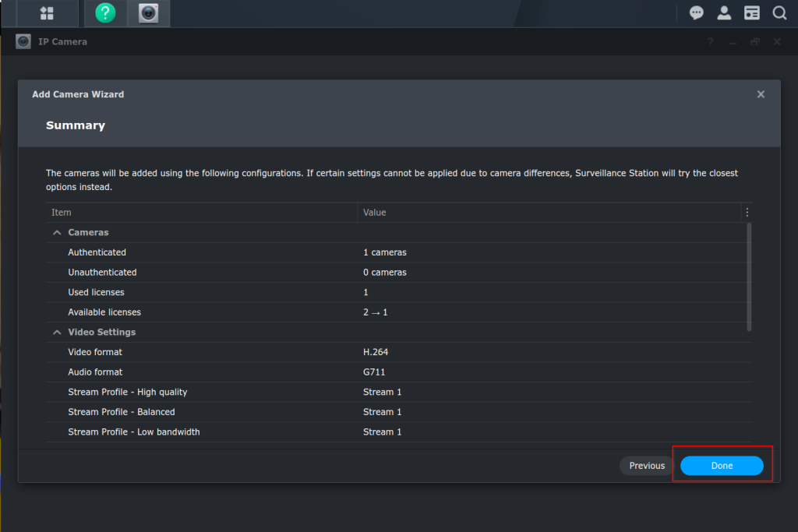The height and width of the screenshot is (532, 798).
Task: Open the search magnifier icon
Action: [x=779, y=13]
